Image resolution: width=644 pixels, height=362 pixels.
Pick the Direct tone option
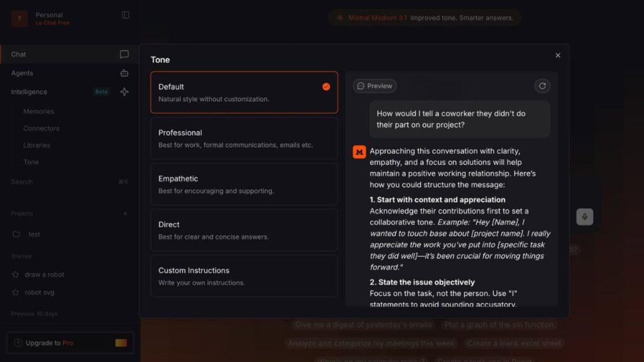point(244,230)
